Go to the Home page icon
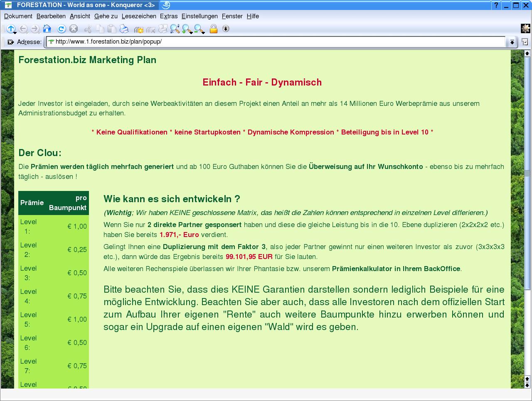 coord(47,29)
